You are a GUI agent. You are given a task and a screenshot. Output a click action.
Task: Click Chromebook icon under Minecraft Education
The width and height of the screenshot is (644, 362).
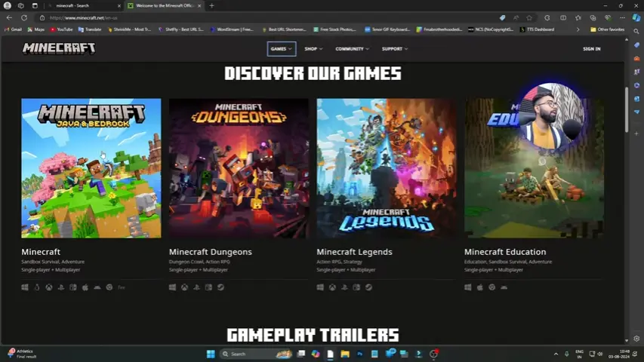[492, 287]
